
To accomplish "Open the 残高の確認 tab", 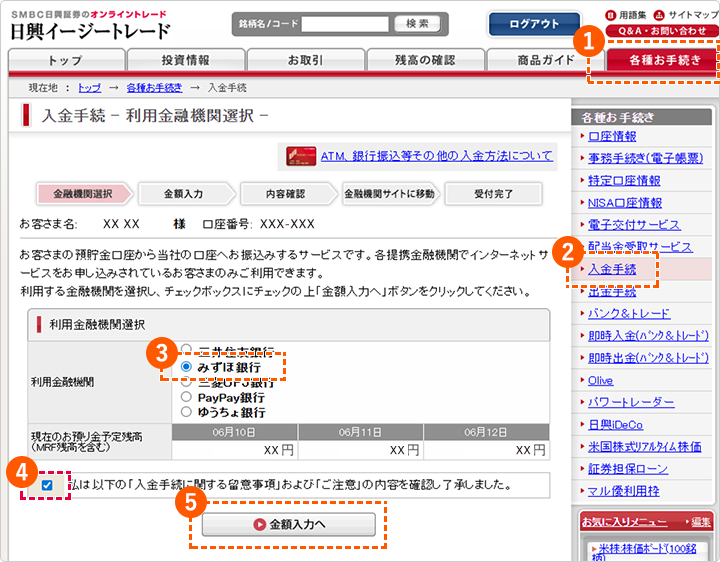I will click(426, 60).
